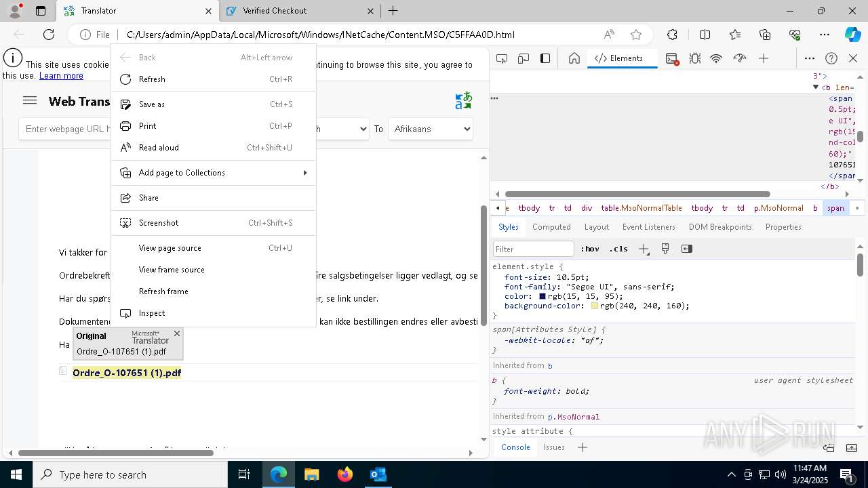The image size is (868, 488).
Task: Choose Save as from the context menu
Action: pos(213,104)
